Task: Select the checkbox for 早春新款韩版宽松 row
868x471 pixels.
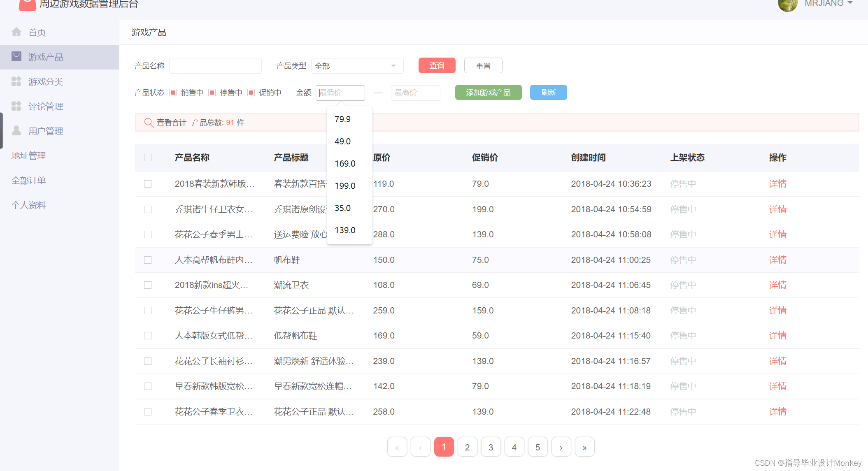Action: [x=148, y=386]
